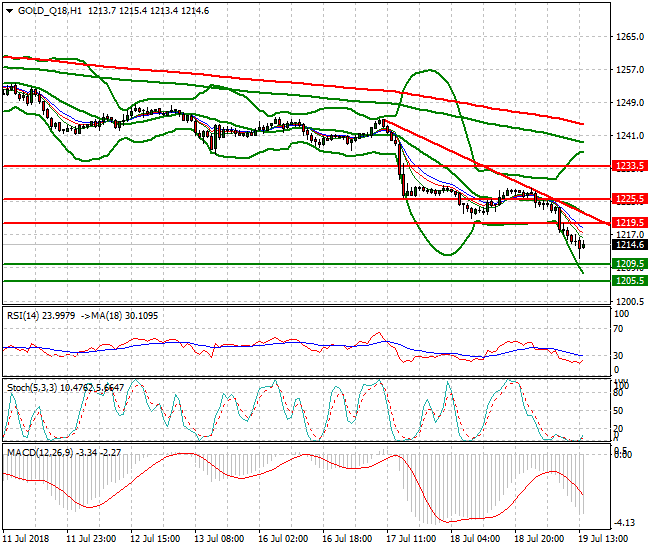650x550 pixels.
Task: Click the 1219.5 red price level label
Action: tap(630, 223)
